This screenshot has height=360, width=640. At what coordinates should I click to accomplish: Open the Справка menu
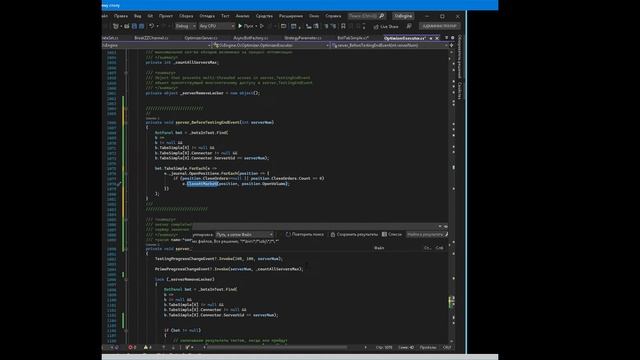pos(333,16)
